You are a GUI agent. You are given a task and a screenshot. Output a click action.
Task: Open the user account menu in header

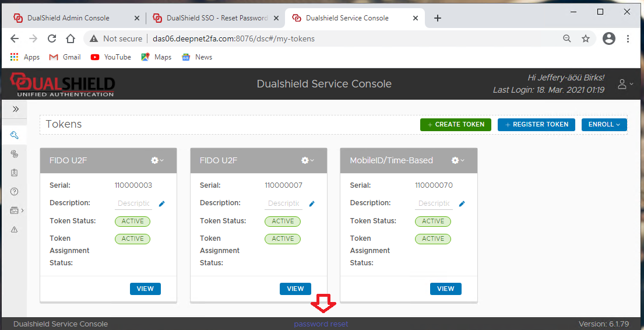(x=625, y=84)
